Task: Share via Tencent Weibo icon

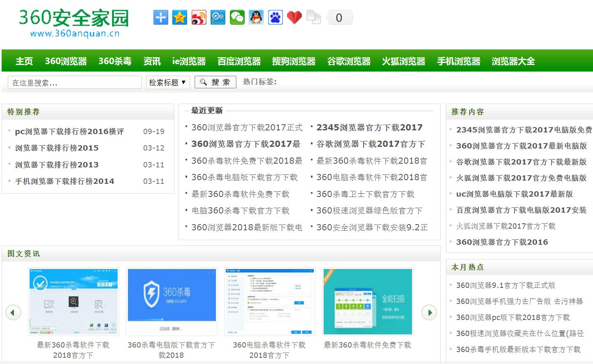Action: pos(218,18)
